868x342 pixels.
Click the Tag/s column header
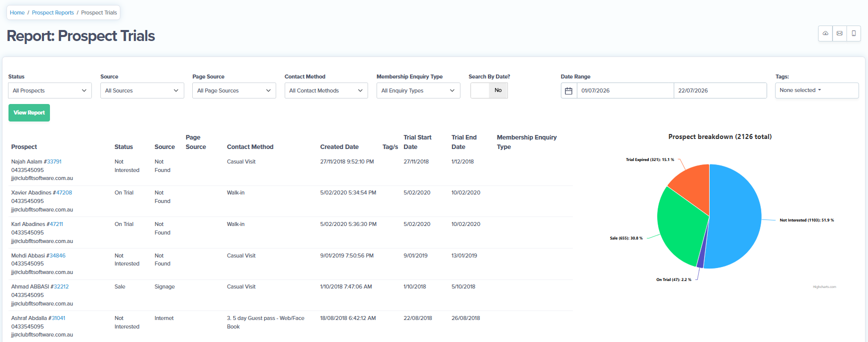click(x=390, y=147)
